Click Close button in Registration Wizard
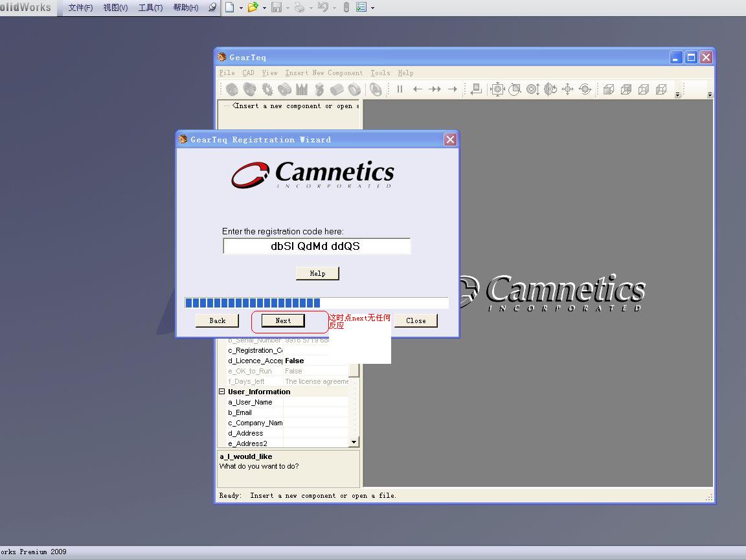The width and height of the screenshot is (746, 560). 416,320
